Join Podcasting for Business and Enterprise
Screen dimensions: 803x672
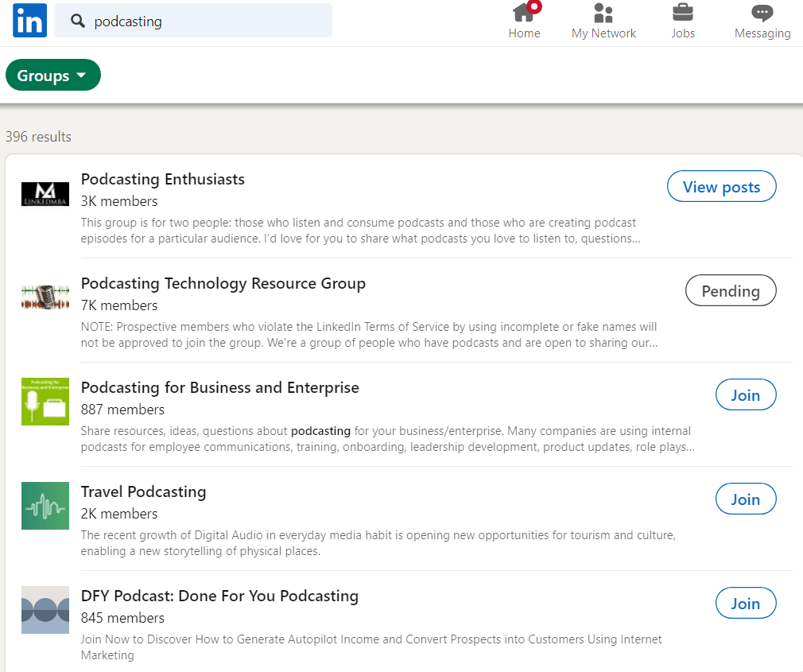coord(745,395)
